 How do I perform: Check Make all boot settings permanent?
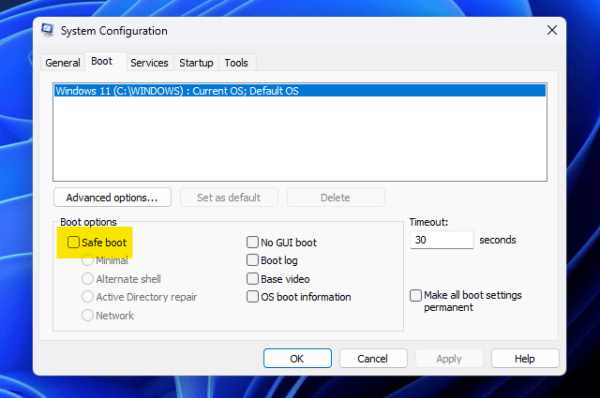pos(416,295)
